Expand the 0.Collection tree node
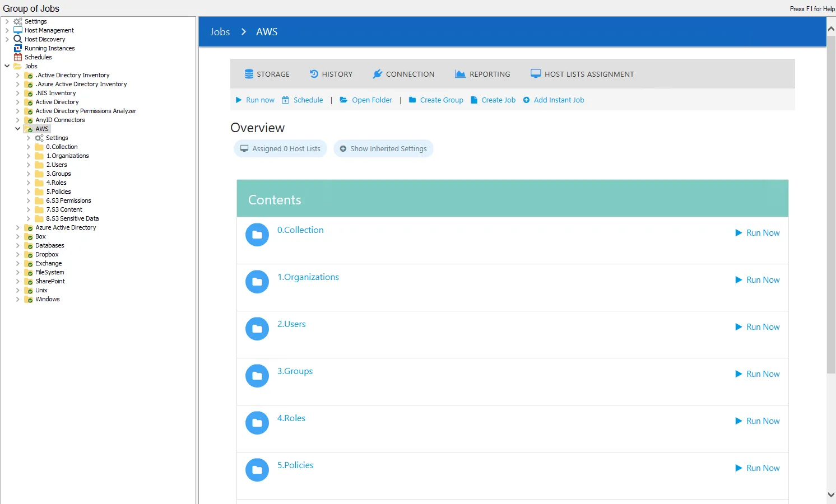This screenshot has height=504, width=836. [x=28, y=147]
